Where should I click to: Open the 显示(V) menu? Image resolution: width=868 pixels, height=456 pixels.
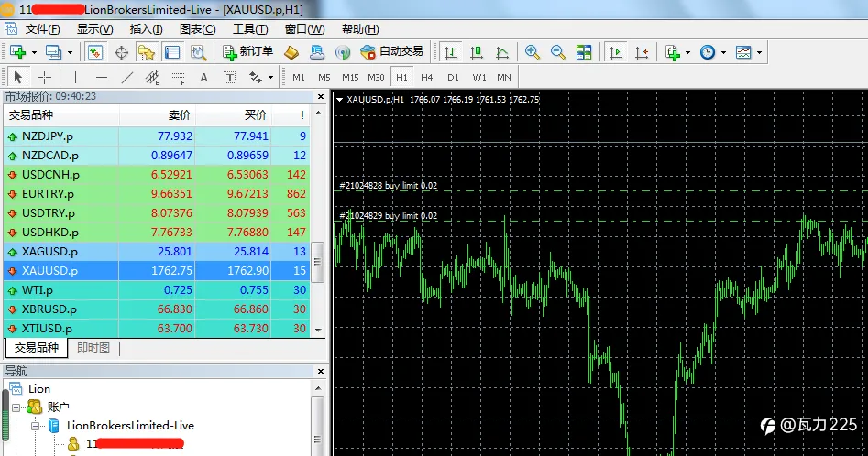coord(94,29)
